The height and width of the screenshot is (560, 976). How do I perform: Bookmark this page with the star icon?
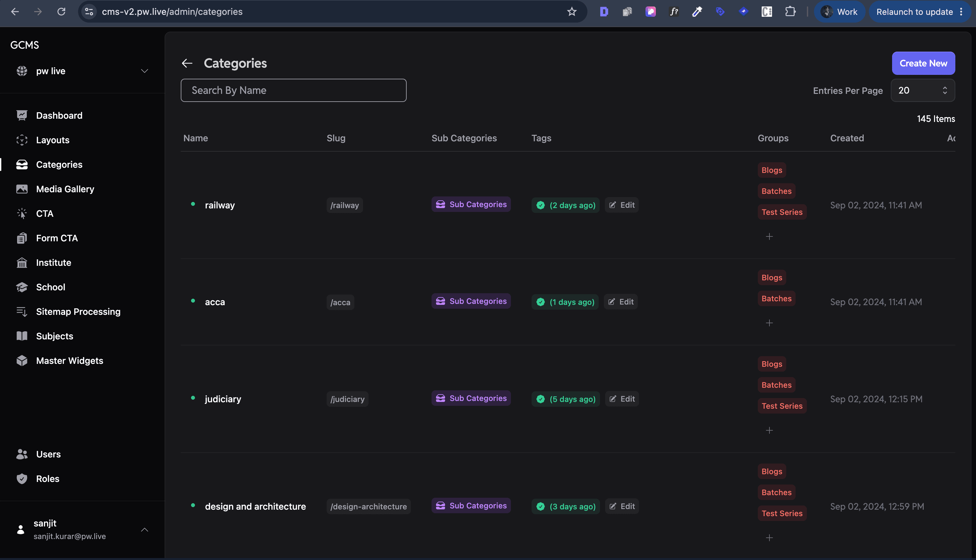tap(572, 12)
